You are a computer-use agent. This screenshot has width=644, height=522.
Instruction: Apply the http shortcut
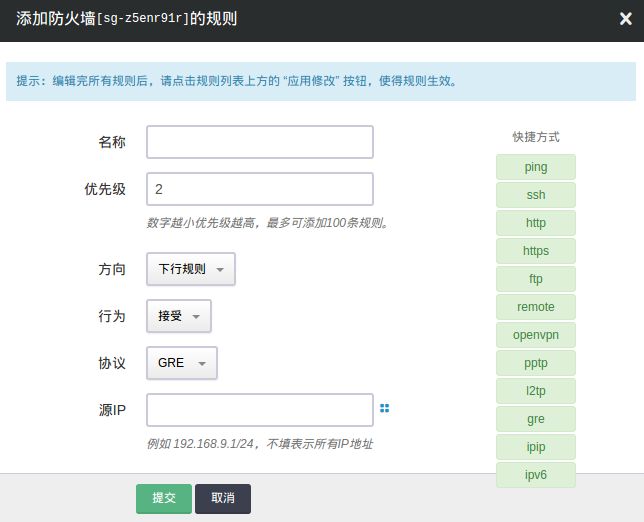point(536,223)
